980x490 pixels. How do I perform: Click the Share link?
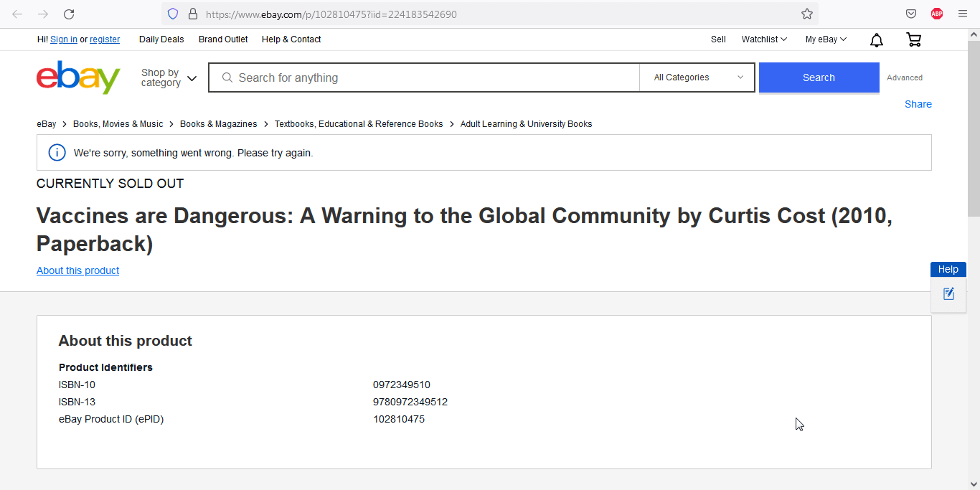click(x=918, y=104)
